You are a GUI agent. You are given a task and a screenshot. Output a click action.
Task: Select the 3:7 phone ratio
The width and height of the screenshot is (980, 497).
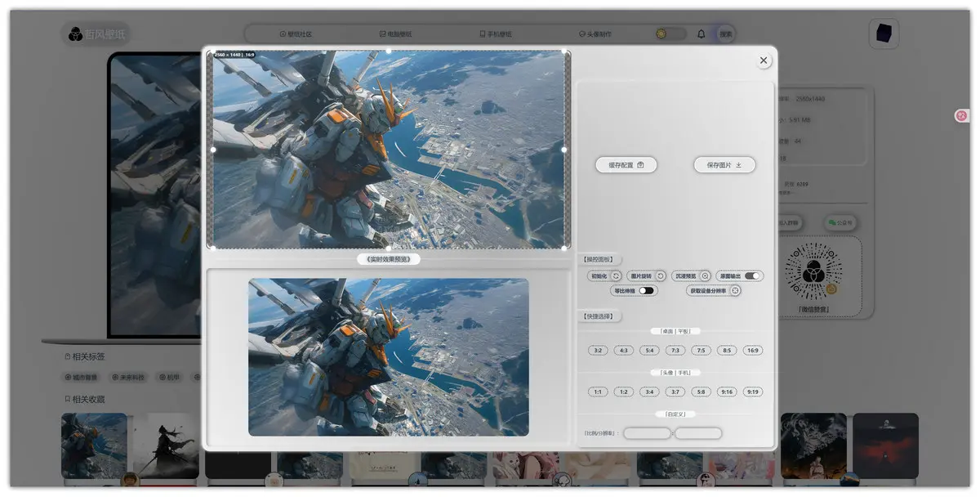coord(675,392)
